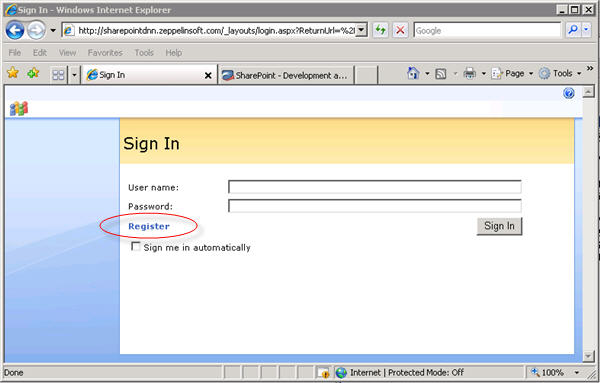This screenshot has height=383, width=600.
Task: Click the User name input field
Action: point(375,187)
